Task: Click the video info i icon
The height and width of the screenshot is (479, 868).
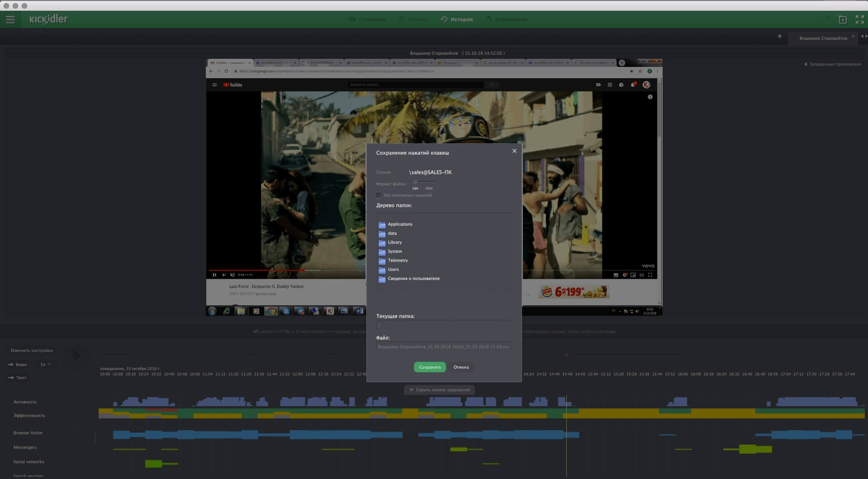Action: 650,97
